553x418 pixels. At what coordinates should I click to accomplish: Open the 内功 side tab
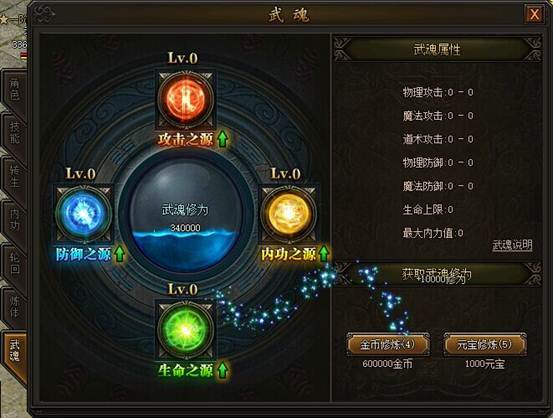tap(14, 220)
